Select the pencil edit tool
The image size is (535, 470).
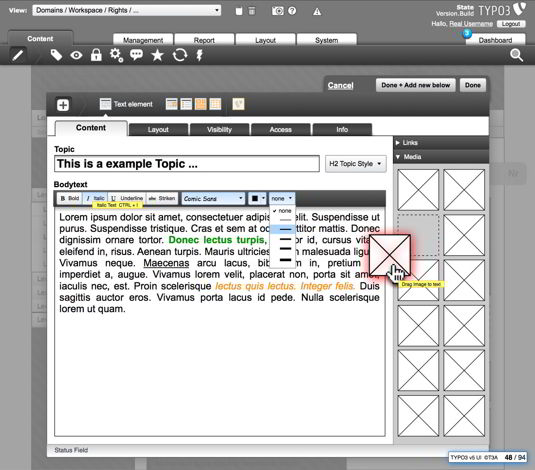coord(18,55)
